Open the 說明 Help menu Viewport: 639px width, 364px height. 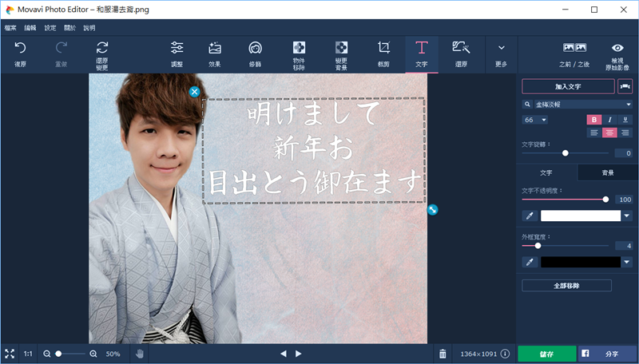(x=89, y=28)
